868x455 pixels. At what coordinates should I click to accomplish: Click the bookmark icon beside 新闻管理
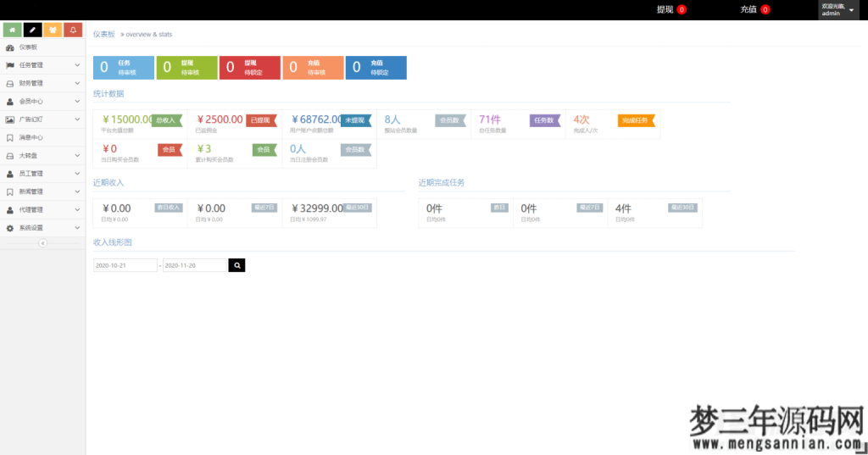(10, 192)
